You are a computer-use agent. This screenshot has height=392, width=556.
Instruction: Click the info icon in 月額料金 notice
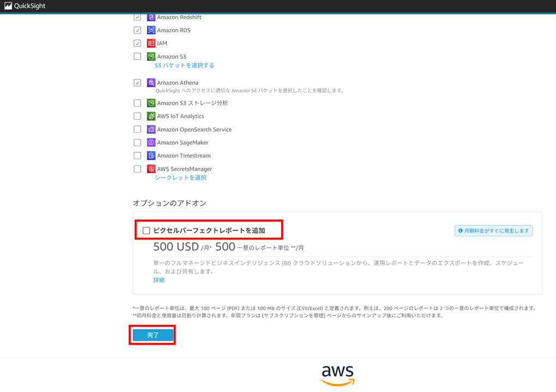[461, 230]
